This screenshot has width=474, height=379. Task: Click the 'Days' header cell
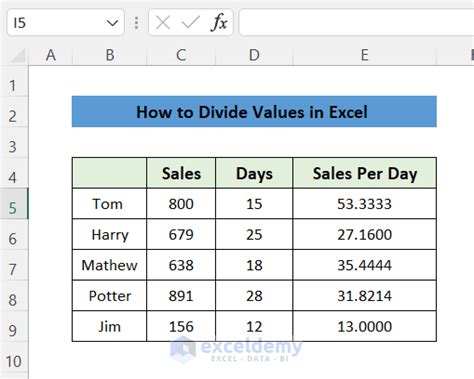point(254,173)
